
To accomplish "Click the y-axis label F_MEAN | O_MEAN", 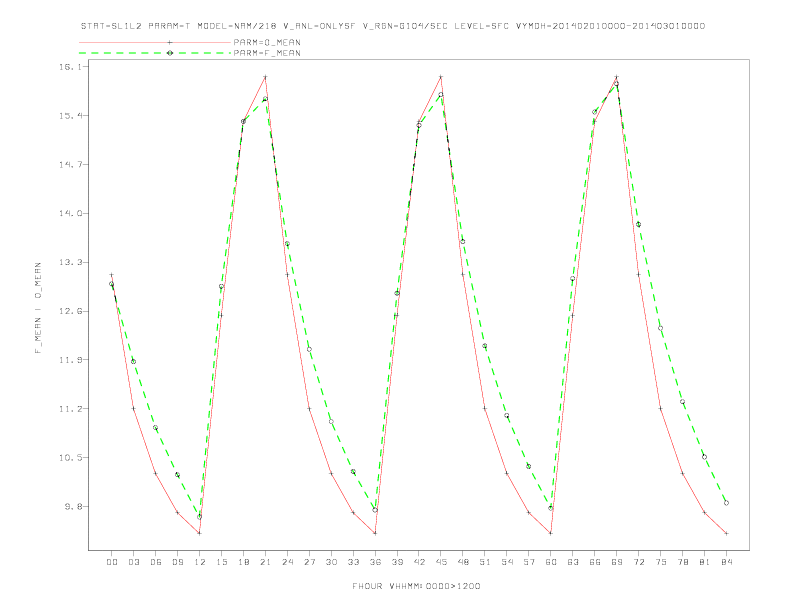I will pos(38,308).
